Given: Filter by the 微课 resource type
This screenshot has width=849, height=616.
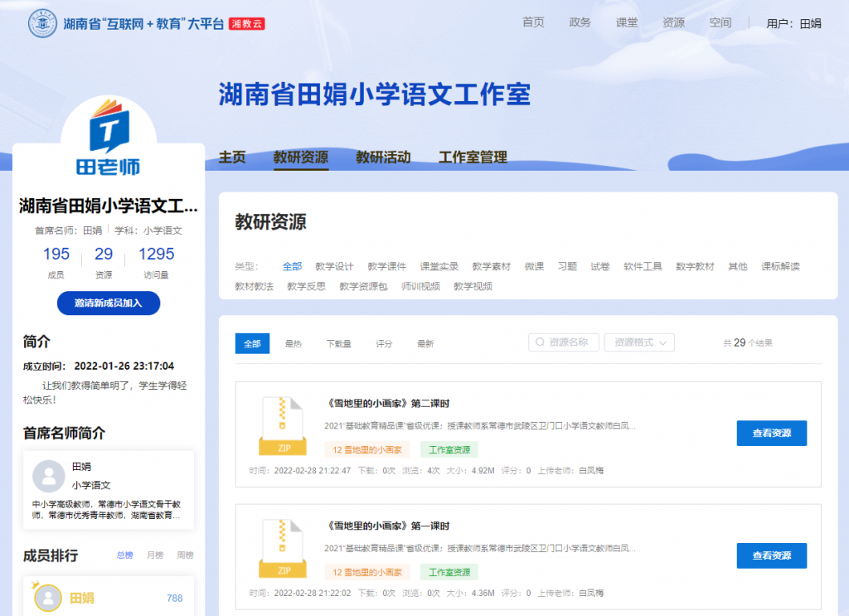Looking at the screenshot, I should pos(534,266).
